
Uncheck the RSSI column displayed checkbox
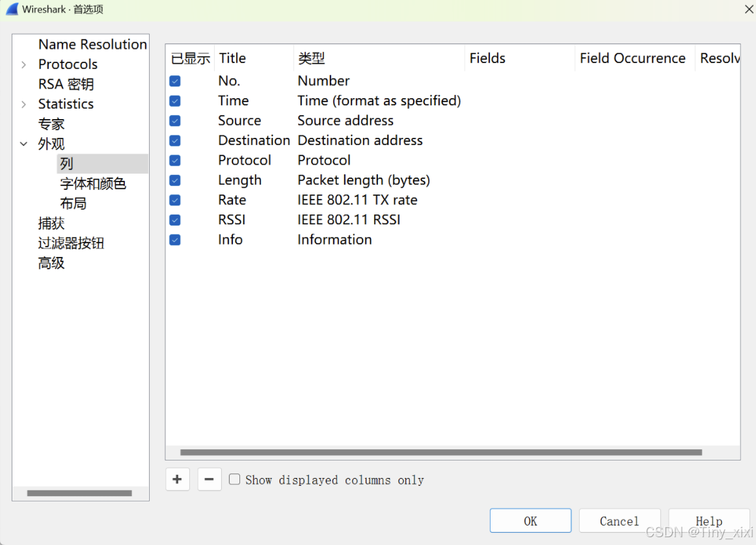[x=175, y=220]
